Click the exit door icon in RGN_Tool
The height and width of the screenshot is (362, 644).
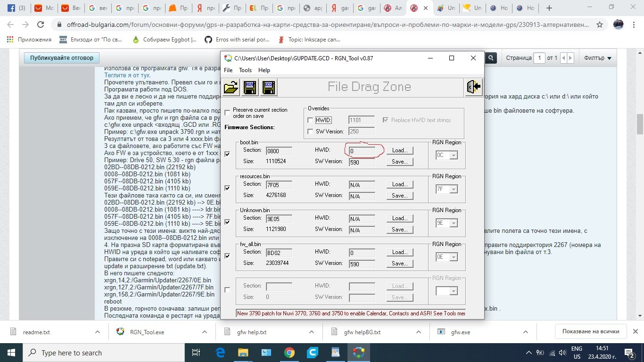pyautogui.click(x=474, y=87)
